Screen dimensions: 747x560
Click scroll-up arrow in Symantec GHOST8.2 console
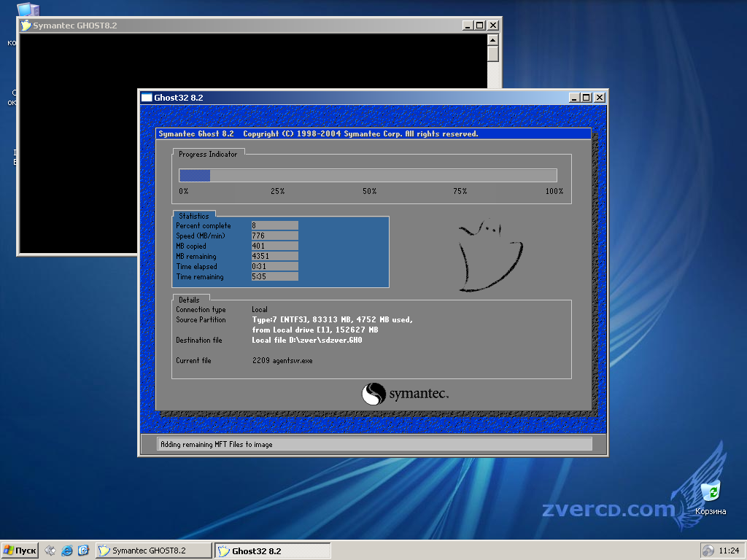point(493,40)
